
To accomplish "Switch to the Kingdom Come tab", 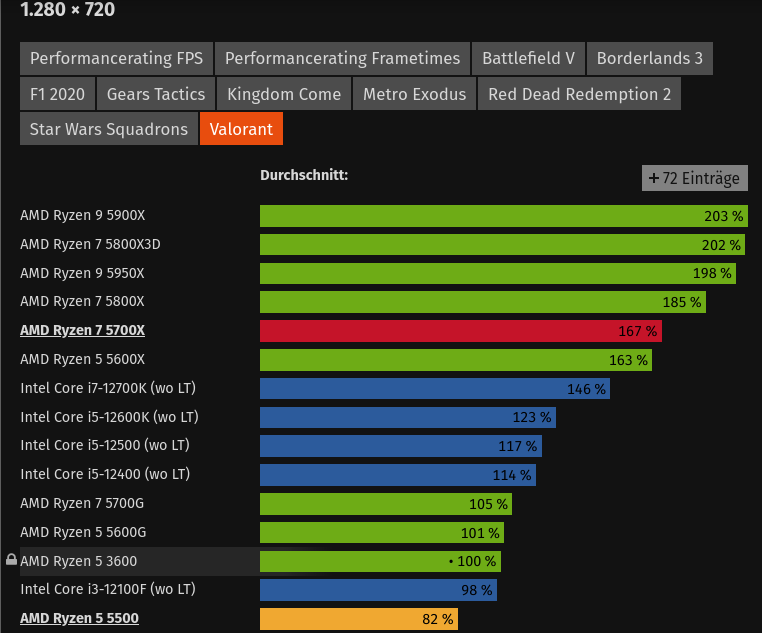I will (x=284, y=94).
